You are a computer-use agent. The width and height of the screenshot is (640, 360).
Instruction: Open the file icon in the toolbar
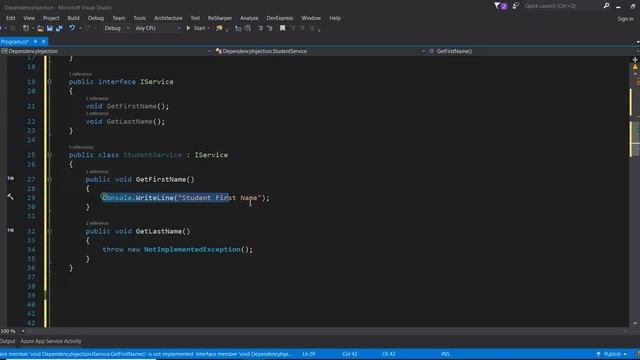[x=40, y=28]
